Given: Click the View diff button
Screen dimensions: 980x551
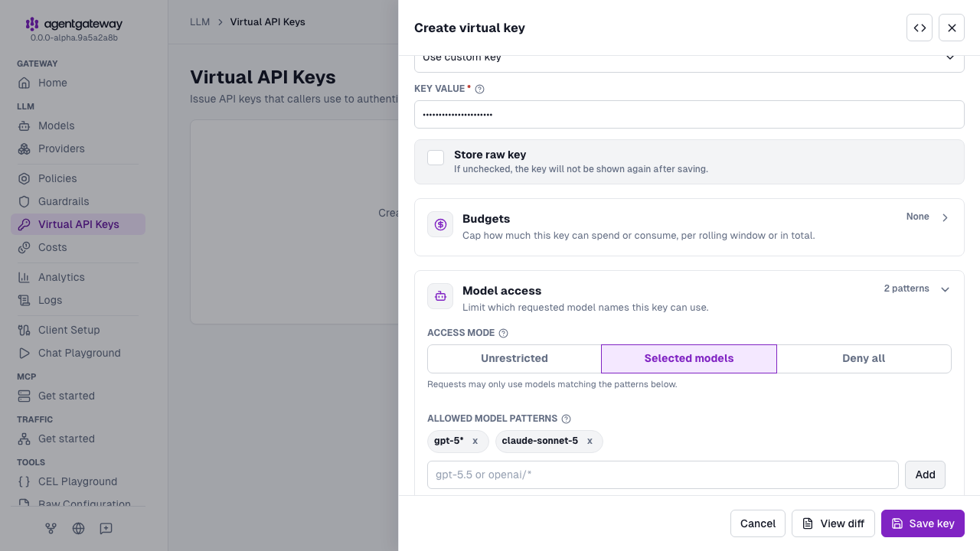Looking at the screenshot, I should [833, 523].
